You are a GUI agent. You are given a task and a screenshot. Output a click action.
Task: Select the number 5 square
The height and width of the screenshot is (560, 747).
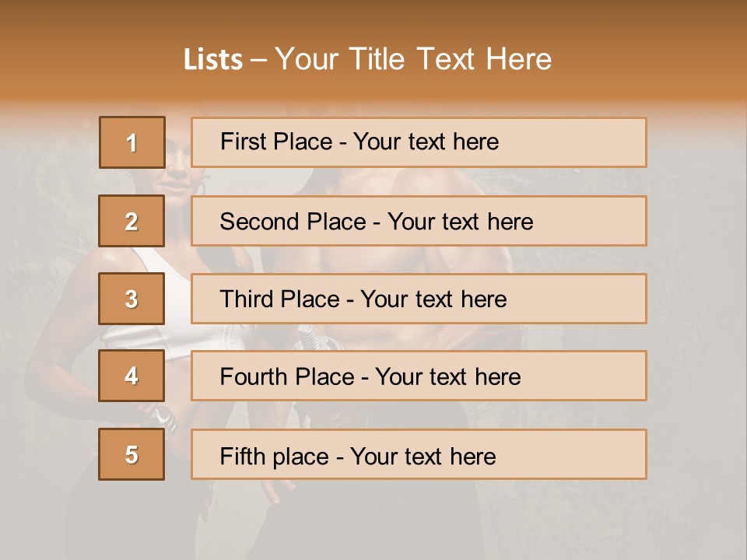click(x=132, y=454)
